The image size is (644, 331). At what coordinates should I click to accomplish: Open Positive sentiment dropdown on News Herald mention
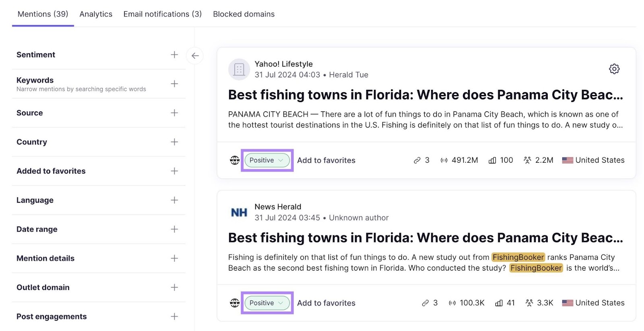267,303
